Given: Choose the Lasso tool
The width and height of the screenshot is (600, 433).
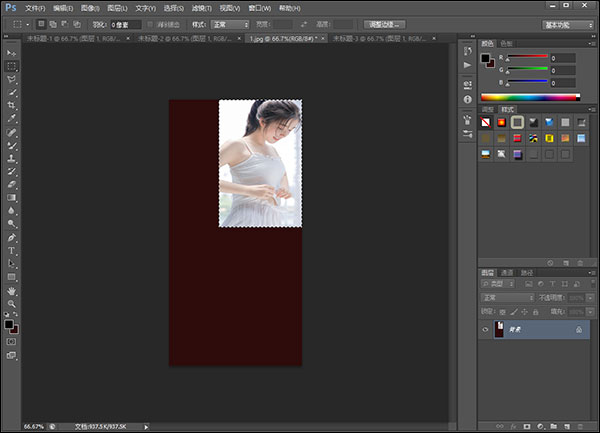Looking at the screenshot, I should (12, 79).
